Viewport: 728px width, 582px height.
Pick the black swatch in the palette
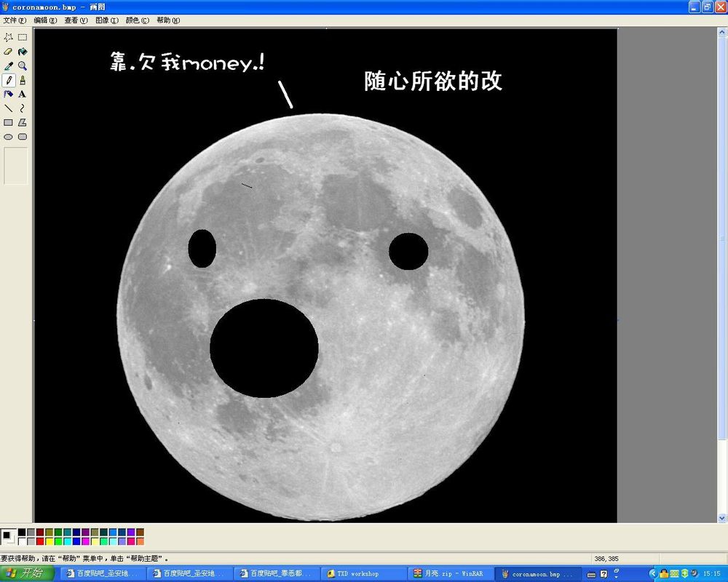(x=22, y=533)
